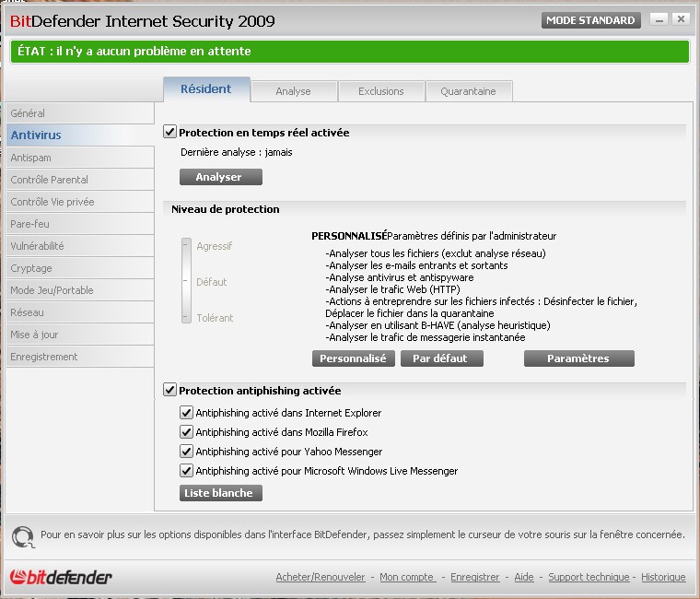Open the Exclusions tab
The width and height of the screenshot is (700, 599).
coord(380,91)
